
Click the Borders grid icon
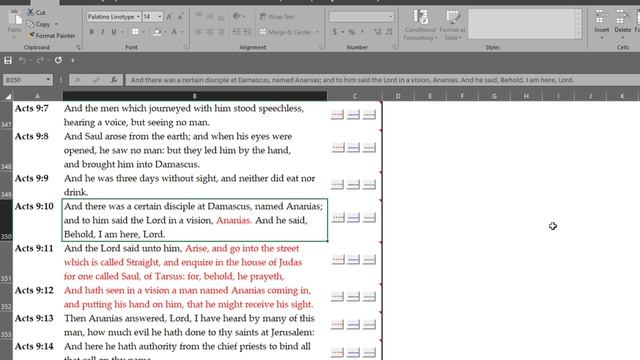click(x=135, y=32)
